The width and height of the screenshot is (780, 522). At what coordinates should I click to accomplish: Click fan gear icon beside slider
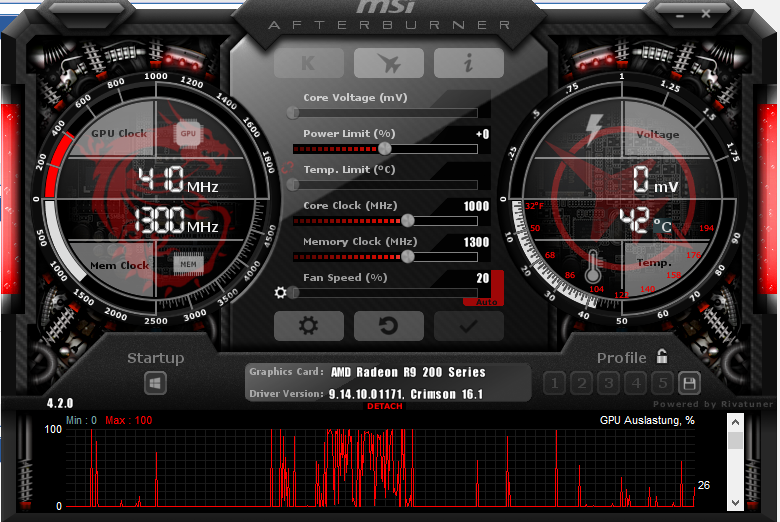281,293
